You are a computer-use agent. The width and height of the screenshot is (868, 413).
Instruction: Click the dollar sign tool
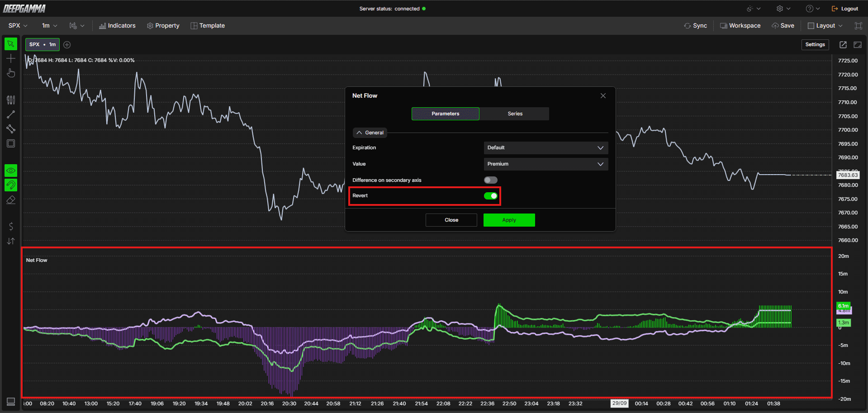click(x=11, y=226)
